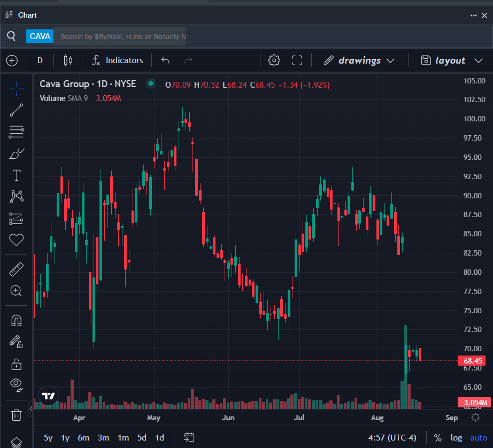Click the CAVA symbol tag
Screen dimensions: 493x448
click(40, 36)
